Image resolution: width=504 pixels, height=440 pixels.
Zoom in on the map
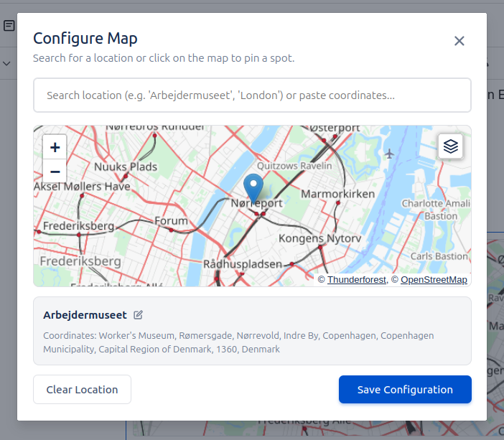click(55, 147)
